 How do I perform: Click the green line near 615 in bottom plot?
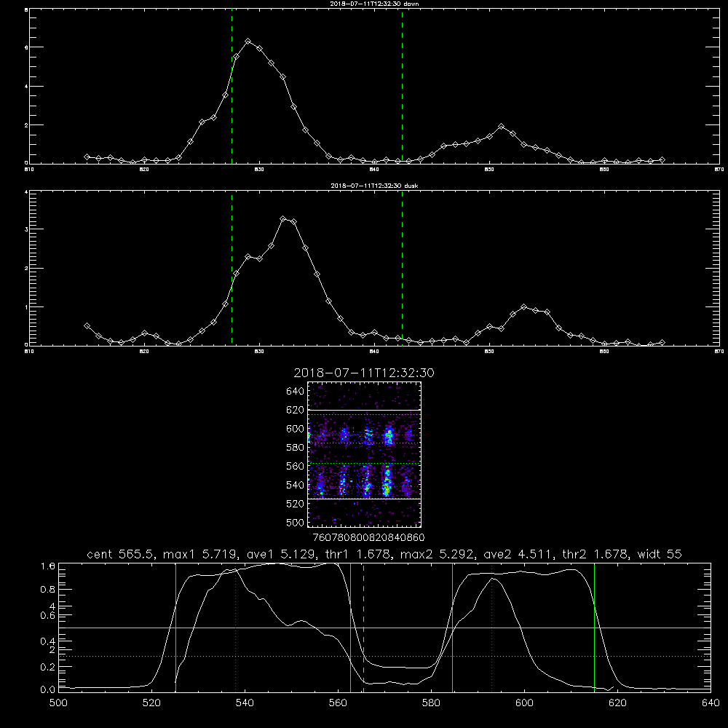[x=594, y=627]
